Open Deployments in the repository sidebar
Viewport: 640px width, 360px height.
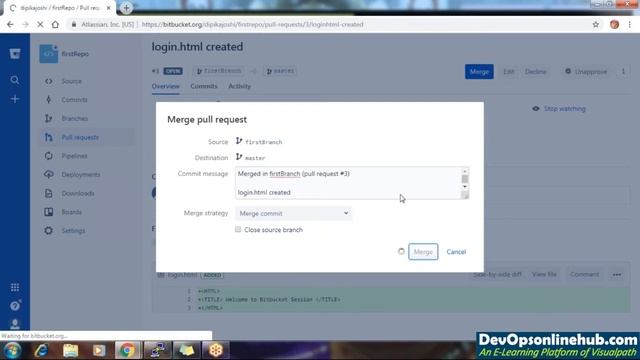[x=87, y=175]
